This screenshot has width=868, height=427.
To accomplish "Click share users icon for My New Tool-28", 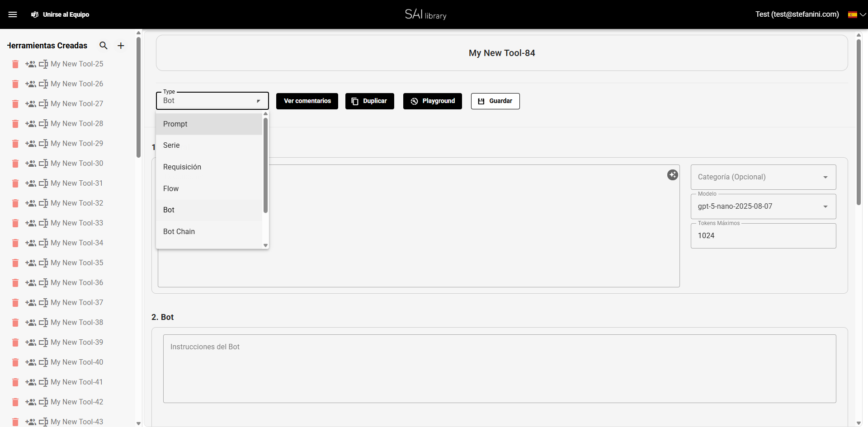I will click(31, 124).
